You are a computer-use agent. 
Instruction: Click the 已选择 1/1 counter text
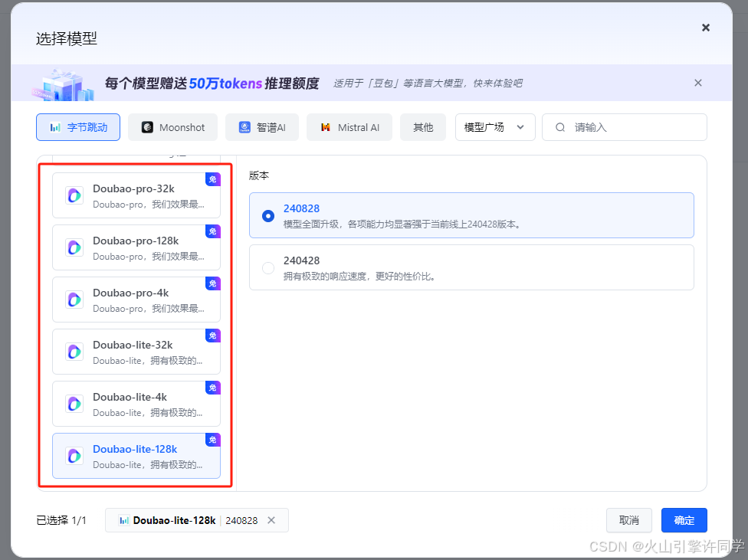(61, 520)
